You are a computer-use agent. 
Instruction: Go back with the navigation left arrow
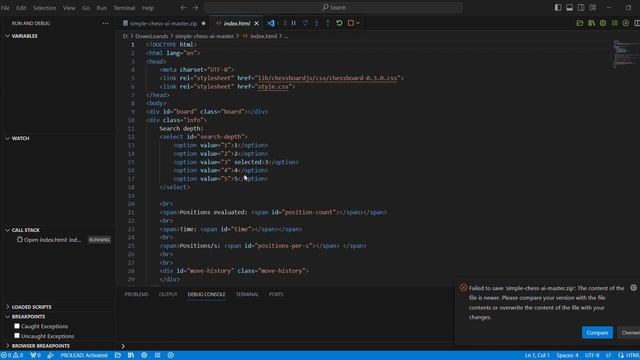pos(184,7)
